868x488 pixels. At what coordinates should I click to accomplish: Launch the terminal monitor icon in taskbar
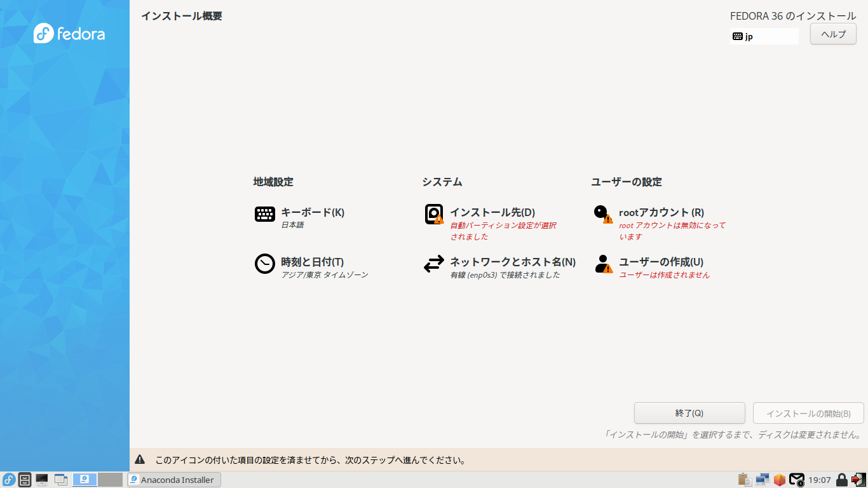click(x=42, y=480)
